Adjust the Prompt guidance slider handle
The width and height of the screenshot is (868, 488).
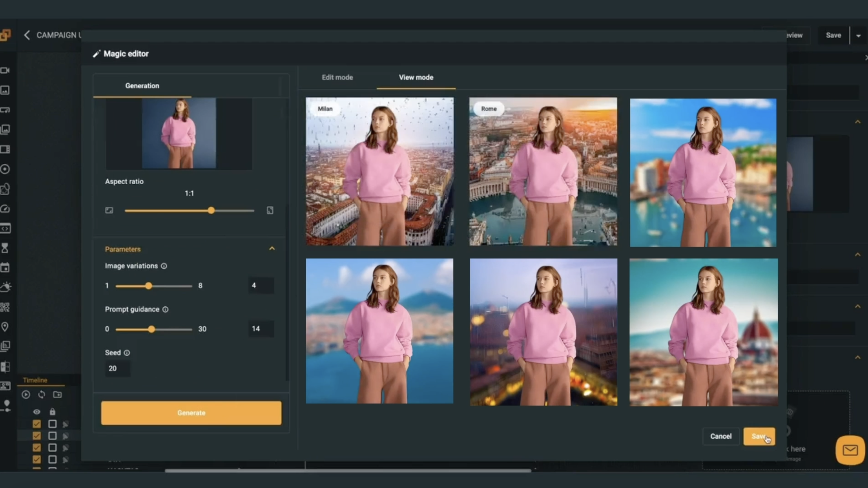point(151,329)
